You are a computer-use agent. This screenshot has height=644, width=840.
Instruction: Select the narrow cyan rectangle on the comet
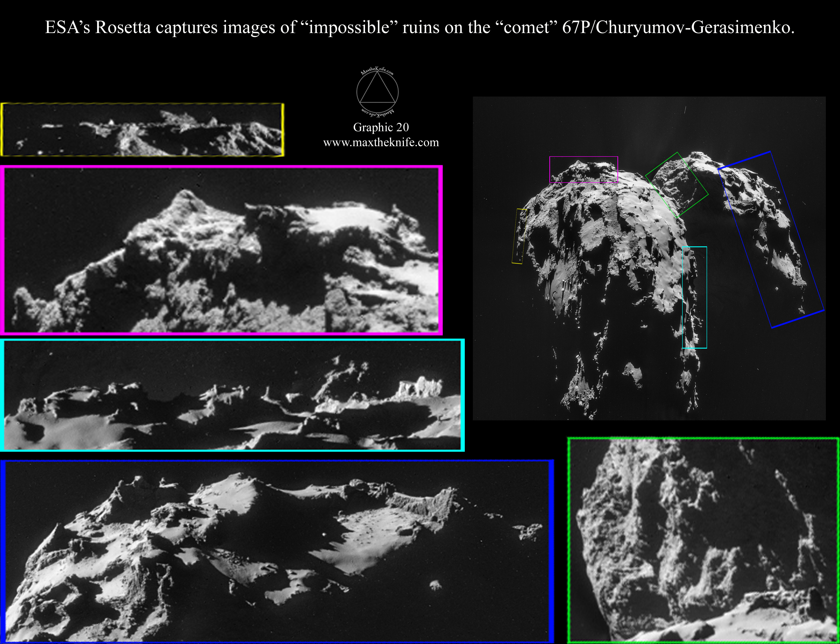point(694,297)
